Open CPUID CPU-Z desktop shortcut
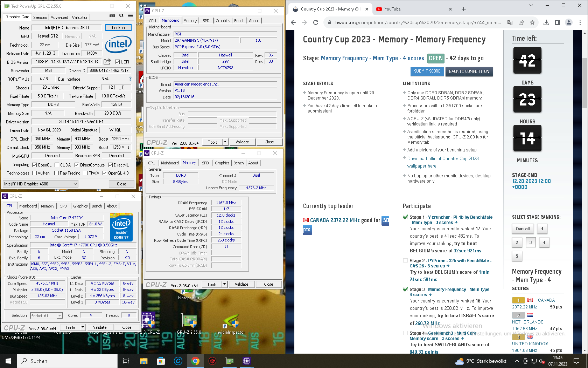This screenshot has height=368, width=588. pyautogui.click(x=149, y=323)
